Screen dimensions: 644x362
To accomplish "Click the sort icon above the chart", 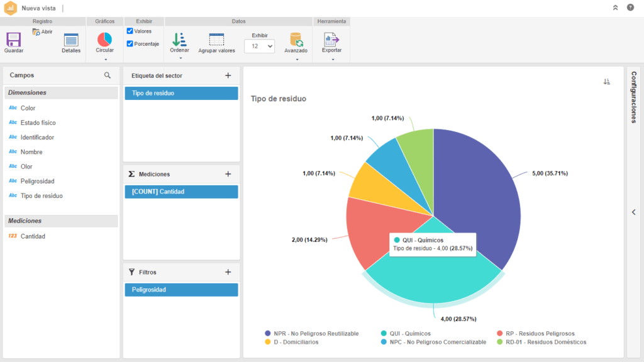I will pos(606,82).
